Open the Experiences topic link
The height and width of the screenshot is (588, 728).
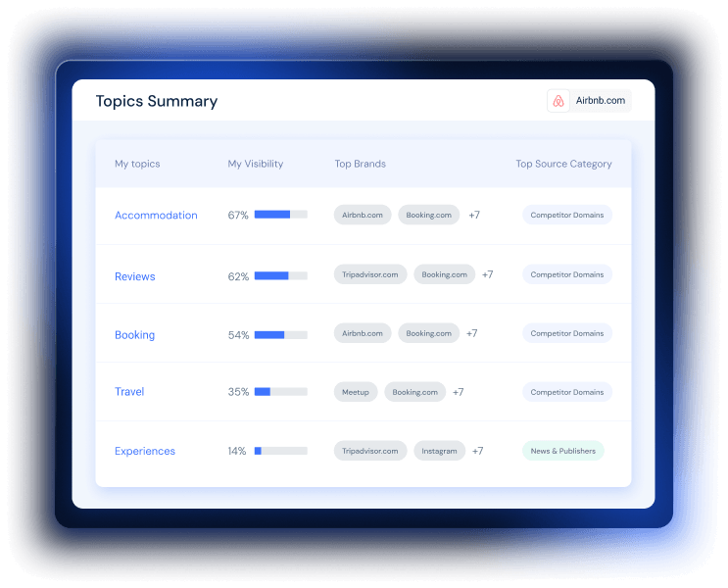[x=145, y=451]
